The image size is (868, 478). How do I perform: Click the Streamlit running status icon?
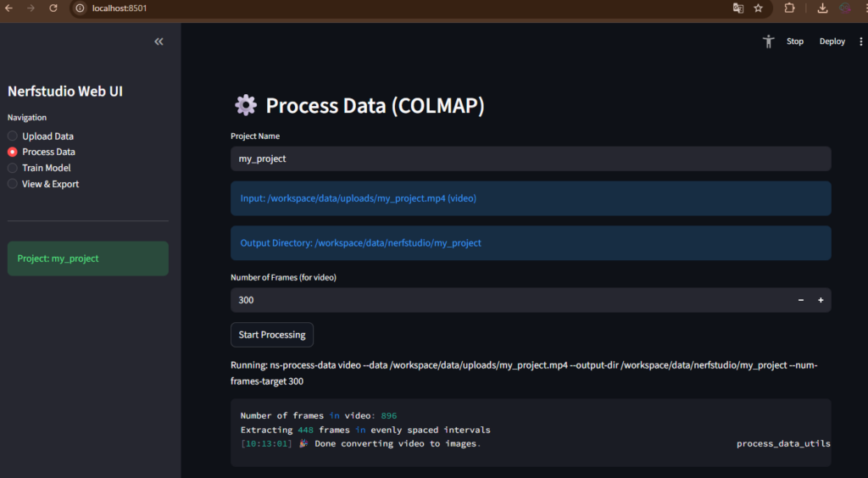tap(769, 42)
